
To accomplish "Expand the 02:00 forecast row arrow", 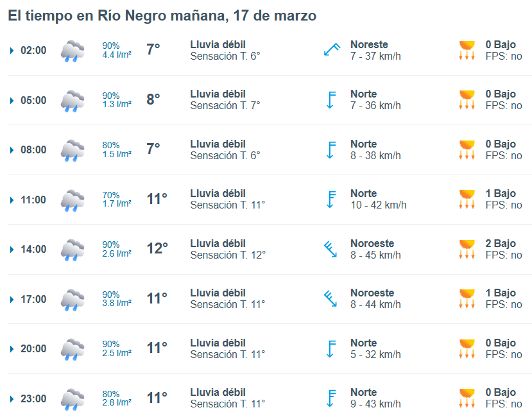I will (x=12, y=51).
